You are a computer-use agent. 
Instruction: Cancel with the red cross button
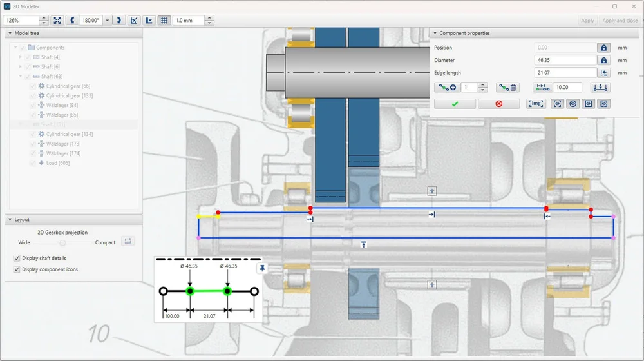coord(498,104)
